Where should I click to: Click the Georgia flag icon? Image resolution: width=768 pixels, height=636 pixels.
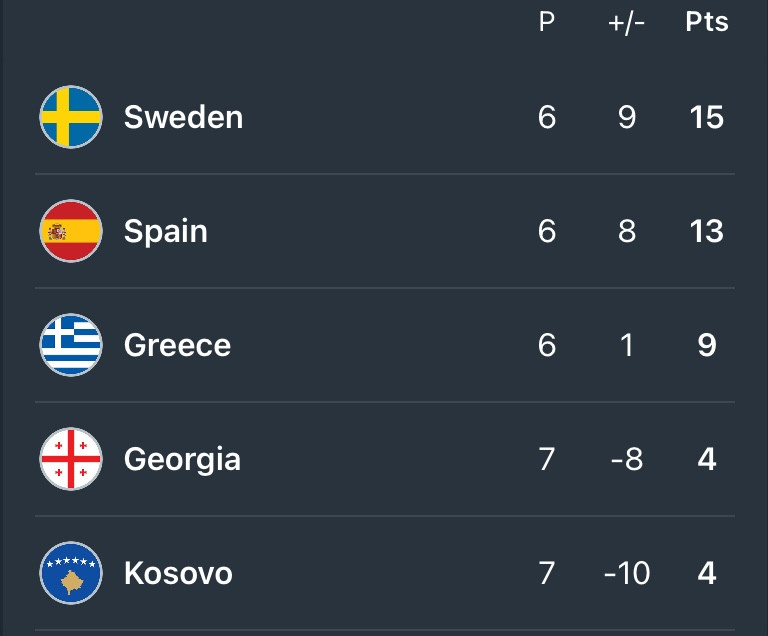[x=71, y=459]
